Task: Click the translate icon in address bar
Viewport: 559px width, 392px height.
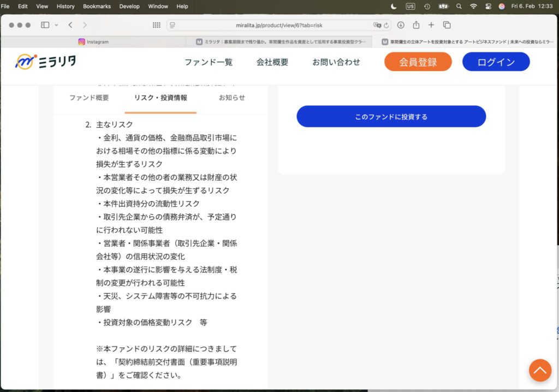Action: coord(377,25)
